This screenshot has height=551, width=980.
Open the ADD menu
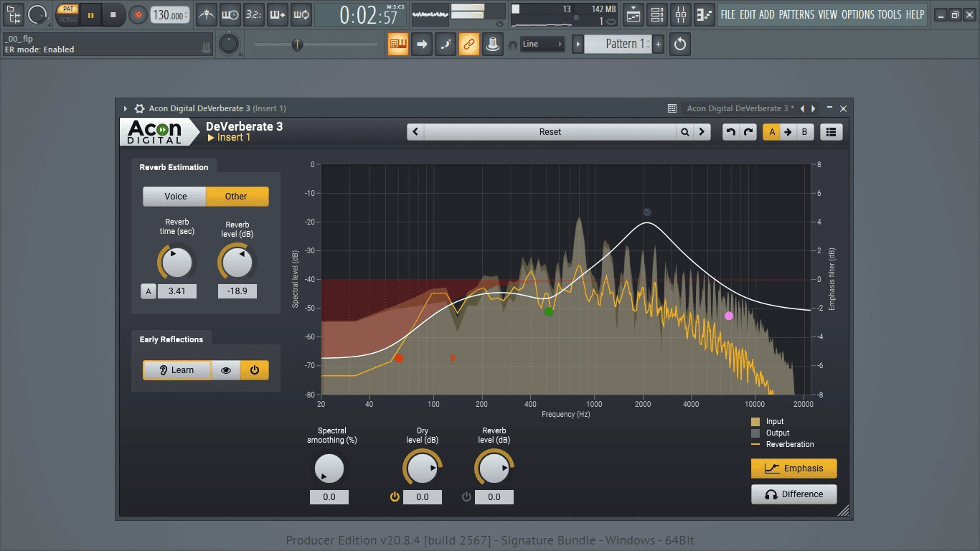tap(768, 14)
